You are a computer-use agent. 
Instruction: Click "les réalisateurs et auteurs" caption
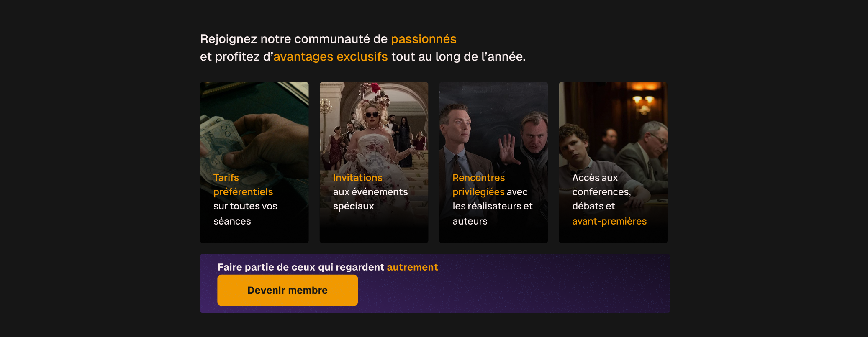(493, 214)
